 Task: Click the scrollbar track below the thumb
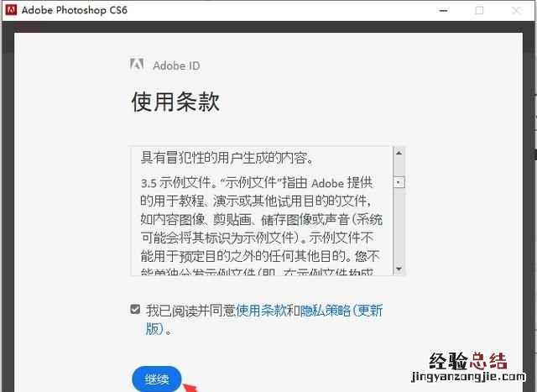tap(399, 226)
